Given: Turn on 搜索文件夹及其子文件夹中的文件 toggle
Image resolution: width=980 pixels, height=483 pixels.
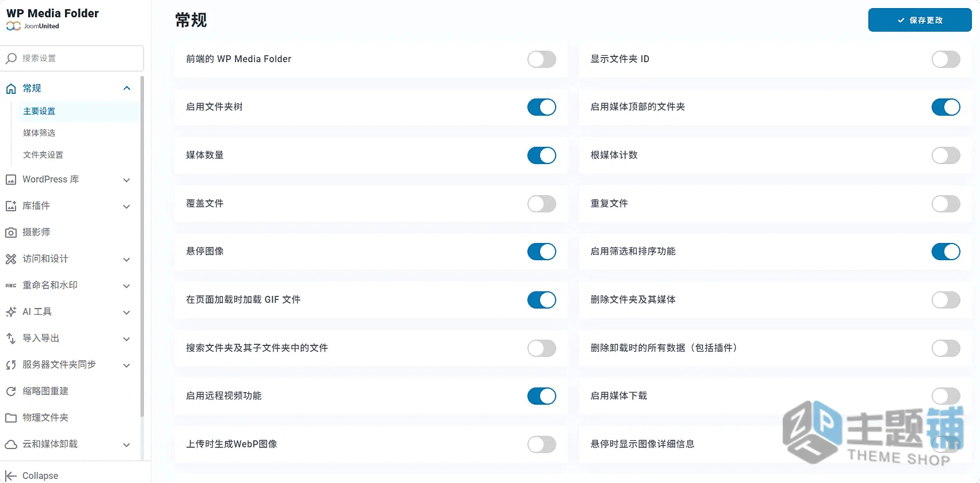Looking at the screenshot, I should (x=542, y=348).
